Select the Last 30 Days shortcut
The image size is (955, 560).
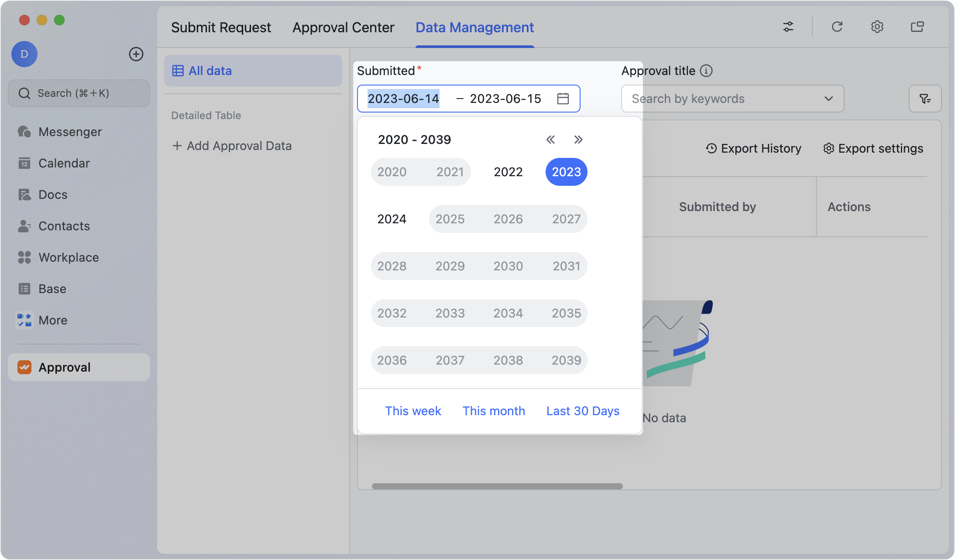(x=582, y=410)
